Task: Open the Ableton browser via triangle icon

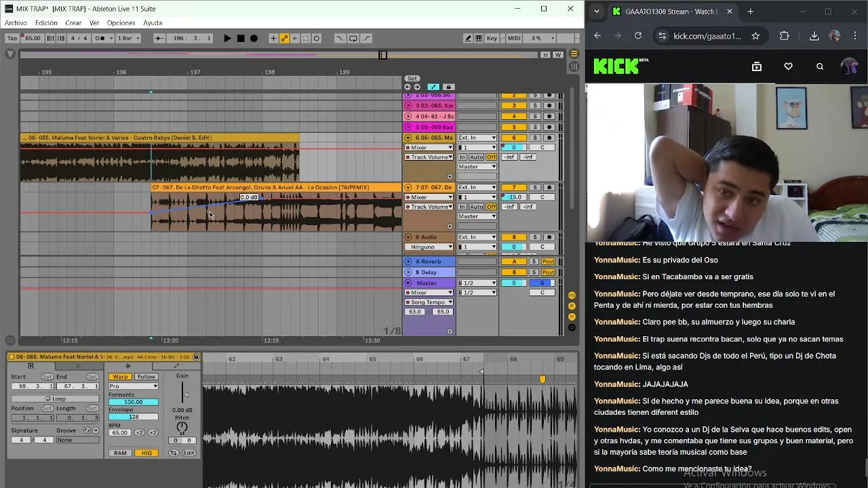Action: pos(10,54)
